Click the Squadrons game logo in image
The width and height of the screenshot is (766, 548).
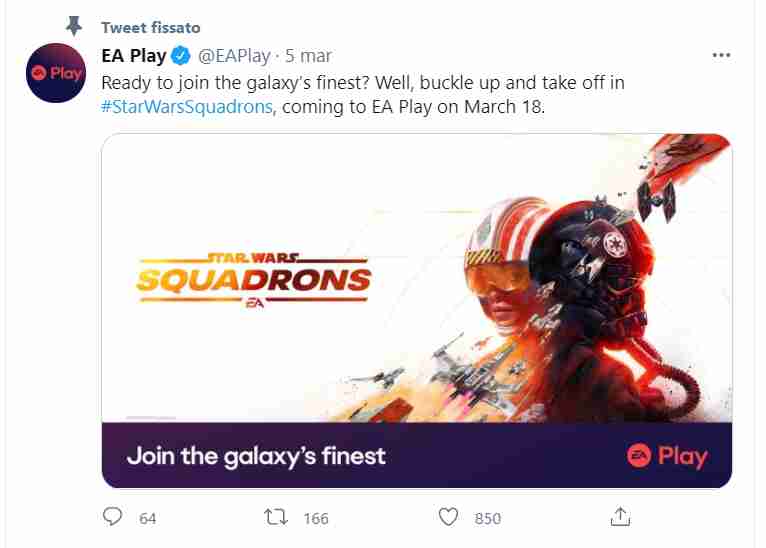point(253,280)
